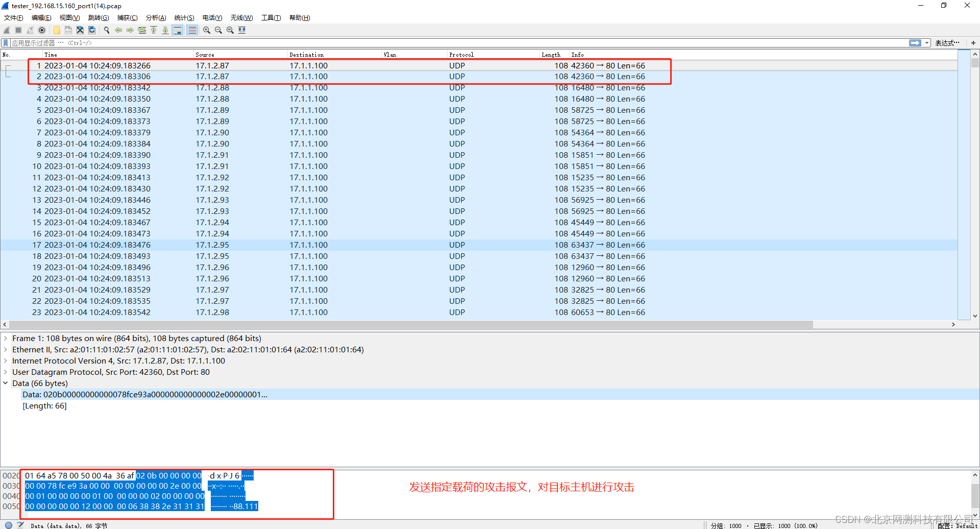Sort by the Info column header

[763, 55]
